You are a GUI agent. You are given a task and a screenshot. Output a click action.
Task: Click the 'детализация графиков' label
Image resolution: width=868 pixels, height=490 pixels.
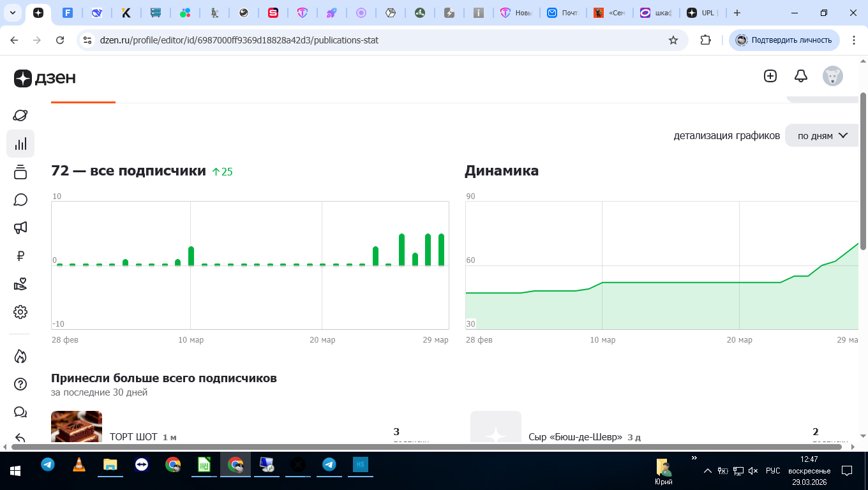pos(727,136)
